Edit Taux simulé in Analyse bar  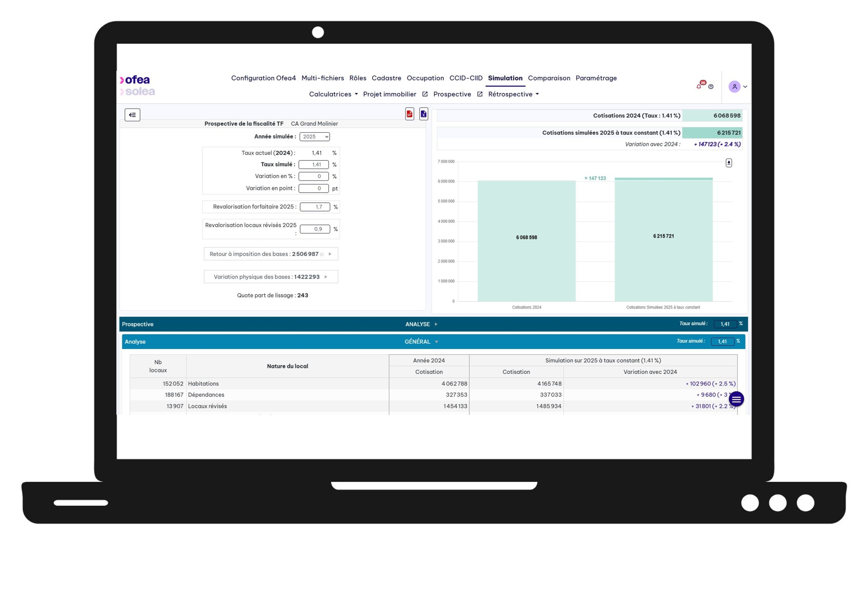tap(722, 342)
